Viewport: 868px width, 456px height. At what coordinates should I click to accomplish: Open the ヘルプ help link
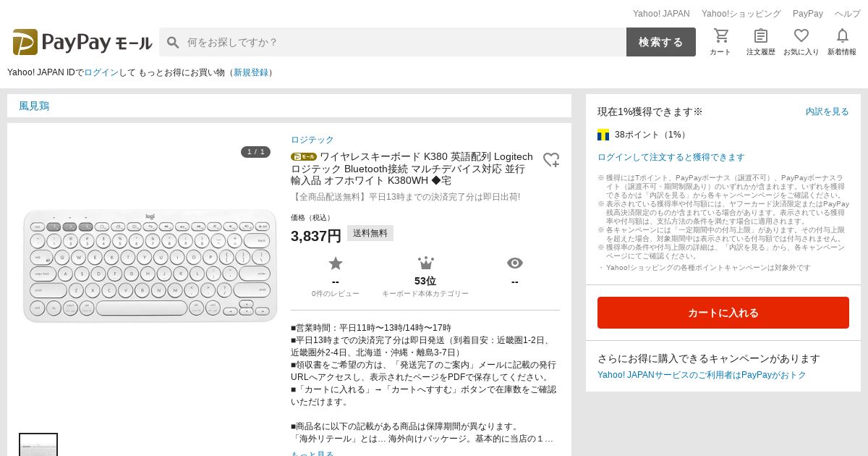(x=848, y=14)
